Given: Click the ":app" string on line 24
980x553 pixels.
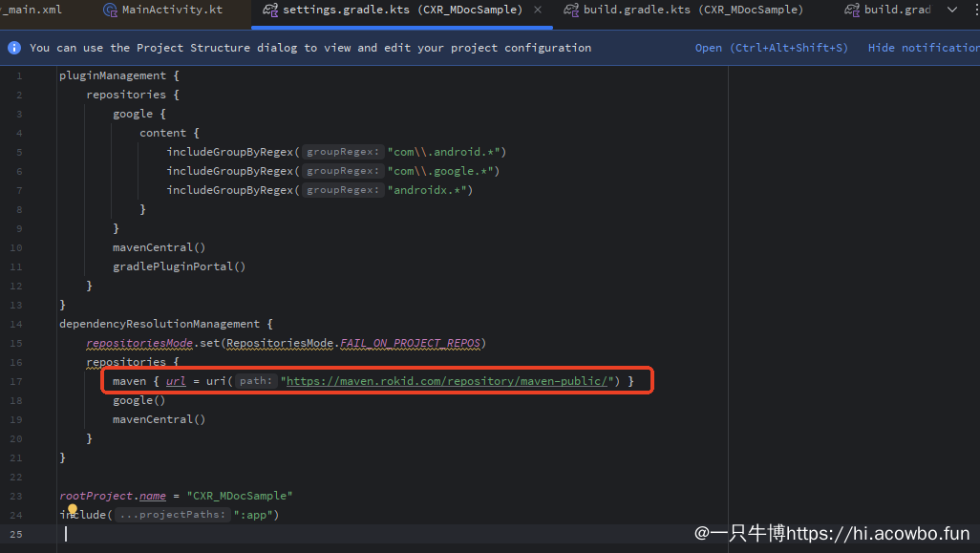Looking at the screenshot, I should point(252,515).
